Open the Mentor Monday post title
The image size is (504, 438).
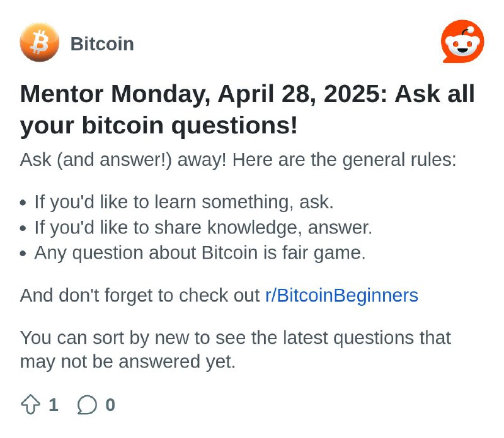[247, 109]
